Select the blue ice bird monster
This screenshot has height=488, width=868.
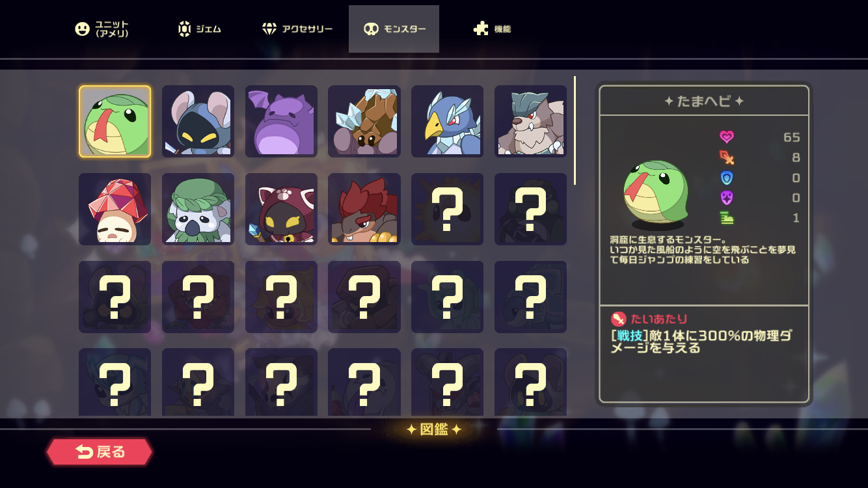click(x=448, y=122)
